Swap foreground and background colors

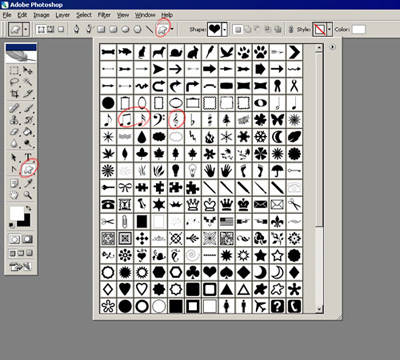29,208
